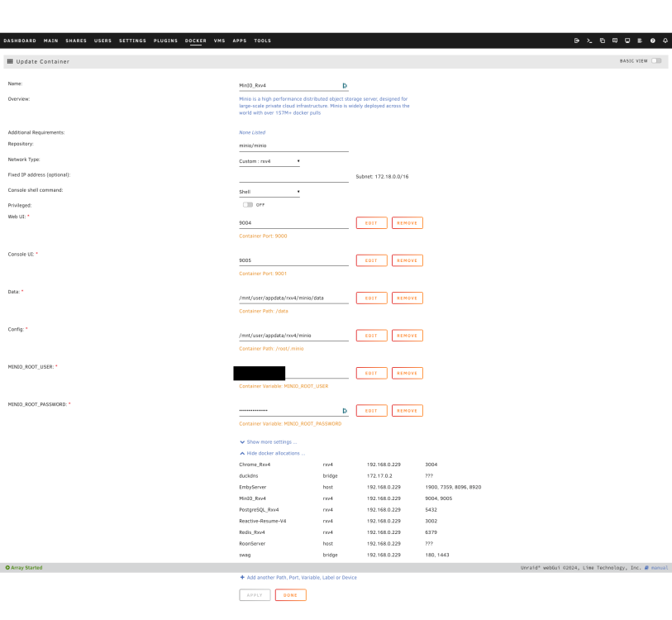Click the system info monitor icon
This screenshot has height=620, width=672.
click(x=627, y=41)
